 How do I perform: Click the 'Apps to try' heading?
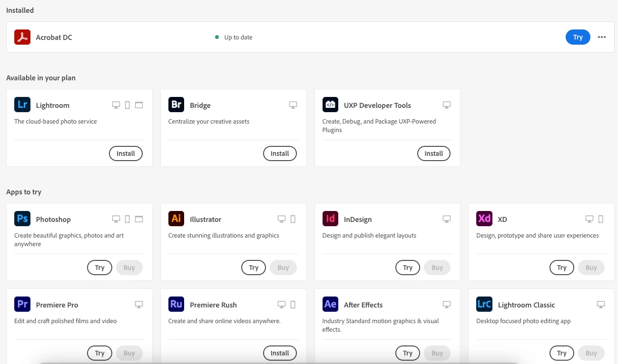click(24, 192)
